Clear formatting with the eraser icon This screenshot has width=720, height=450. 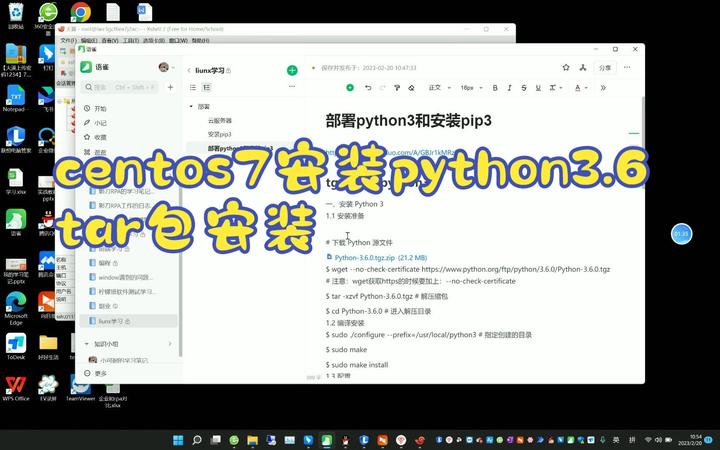[411, 87]
